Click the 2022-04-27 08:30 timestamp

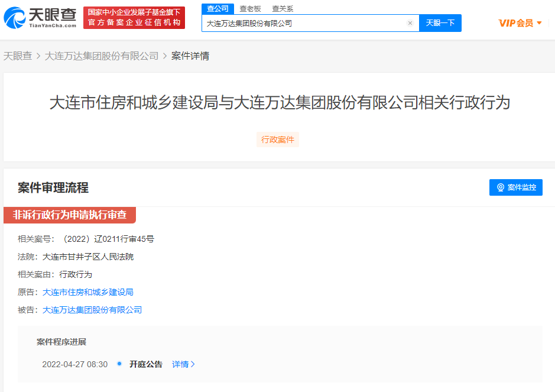click(74, 364)
